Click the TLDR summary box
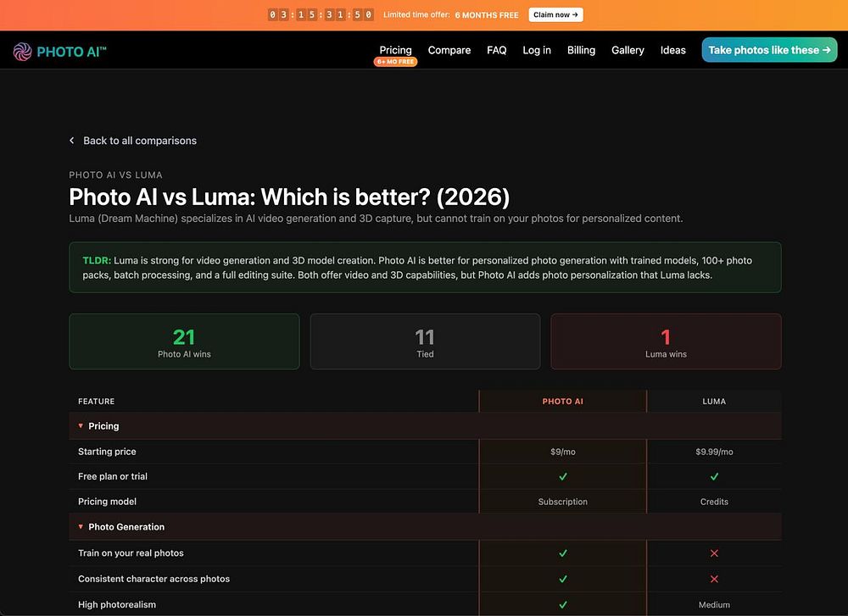Image resolution: width=848 pixels, height=616 pixels. pos(425,268)
